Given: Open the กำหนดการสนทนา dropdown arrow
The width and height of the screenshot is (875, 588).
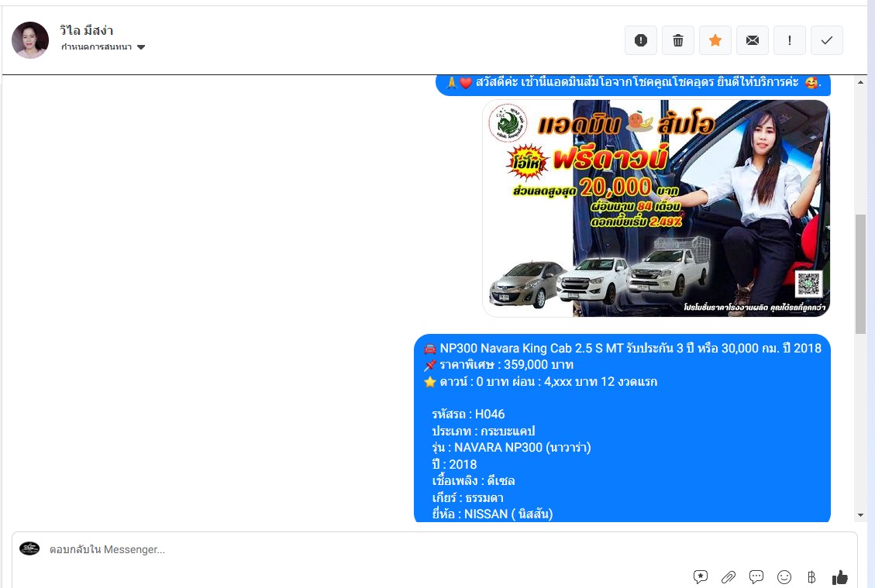Looking at the screenshot, I should point(141,47).
